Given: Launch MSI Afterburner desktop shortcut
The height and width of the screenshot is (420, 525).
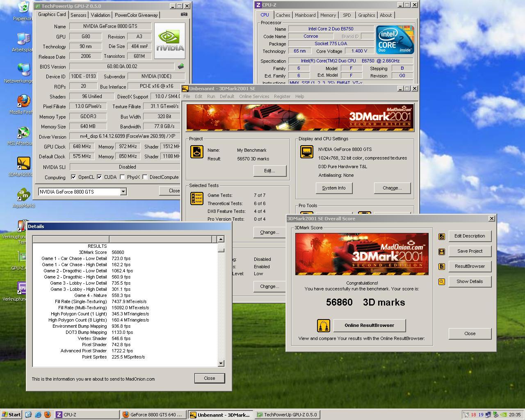Looking at the screenshot, I should click(x=24, y=132).
